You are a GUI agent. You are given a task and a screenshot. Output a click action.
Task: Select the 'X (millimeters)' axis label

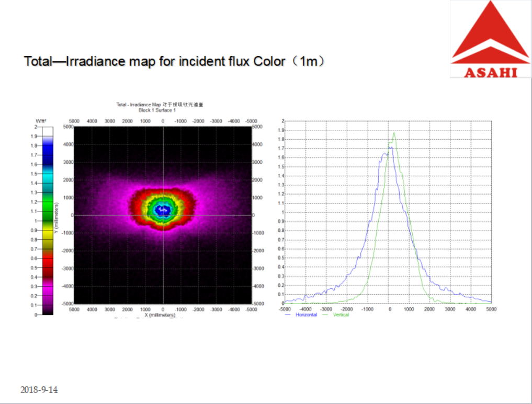coord(161,316)
